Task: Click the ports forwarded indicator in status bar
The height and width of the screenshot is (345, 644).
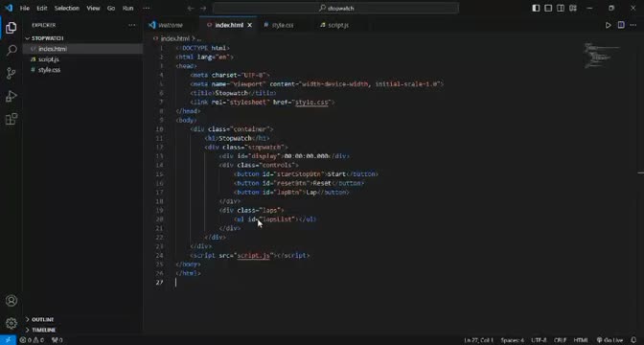Action: (57, 340)
